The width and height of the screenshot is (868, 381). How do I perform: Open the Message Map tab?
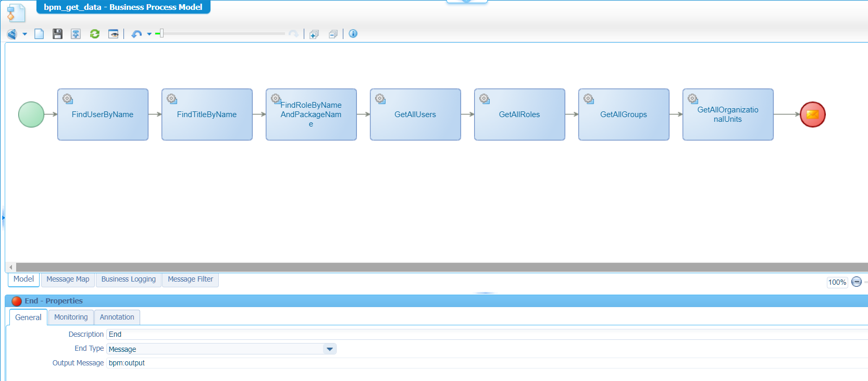pyautogui.click(x=68, y=280)
